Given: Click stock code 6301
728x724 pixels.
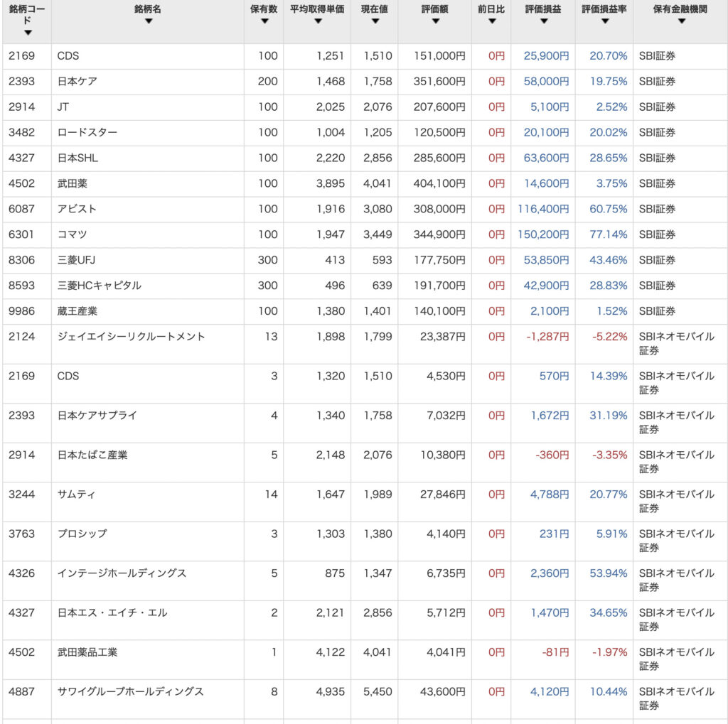Looking at the screenshot, I should (21, 234).
